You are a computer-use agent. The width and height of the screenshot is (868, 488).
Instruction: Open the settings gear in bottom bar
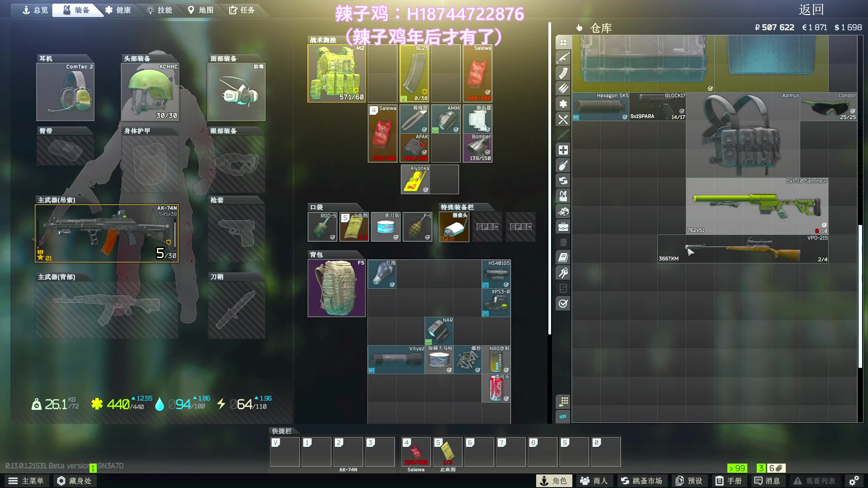[x=854, y=481]
